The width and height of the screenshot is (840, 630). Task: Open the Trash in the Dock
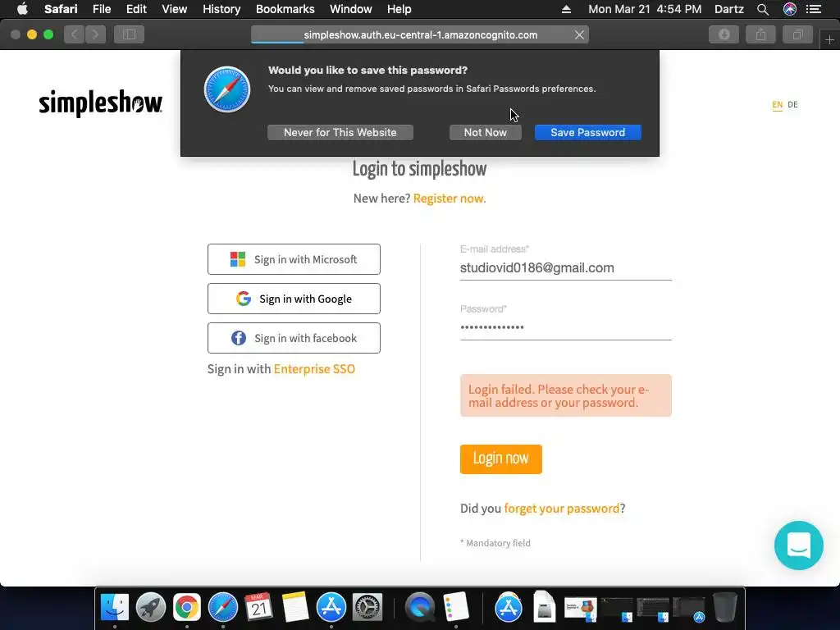pyautogui.click(x=725, y=608)
